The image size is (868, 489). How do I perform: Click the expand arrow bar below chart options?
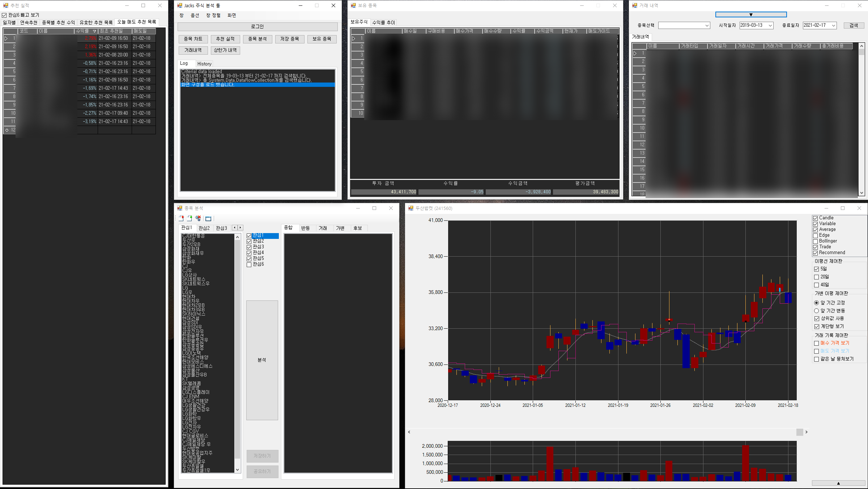[838, 483]
